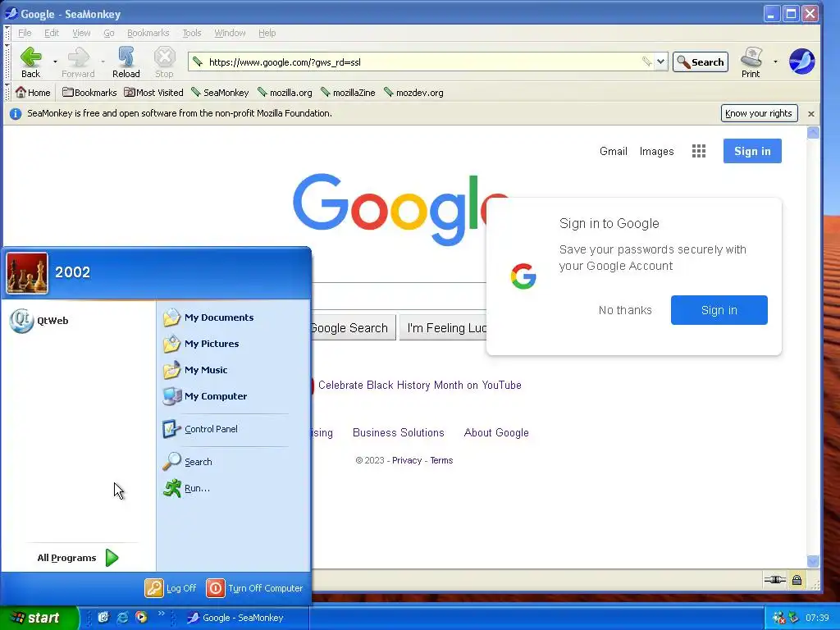Open the Go menu
The image size is (840, 630).
pyautogui.click(x=109, y=33)
